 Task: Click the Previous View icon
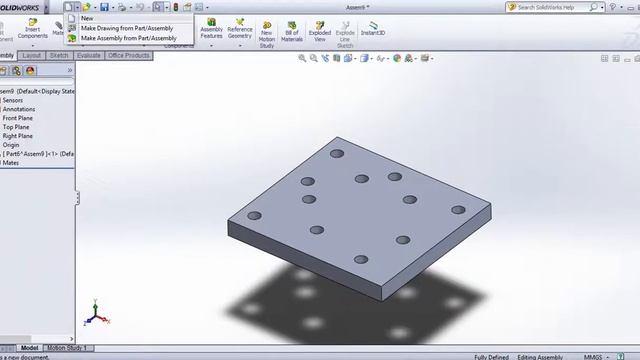click(325, 58)
